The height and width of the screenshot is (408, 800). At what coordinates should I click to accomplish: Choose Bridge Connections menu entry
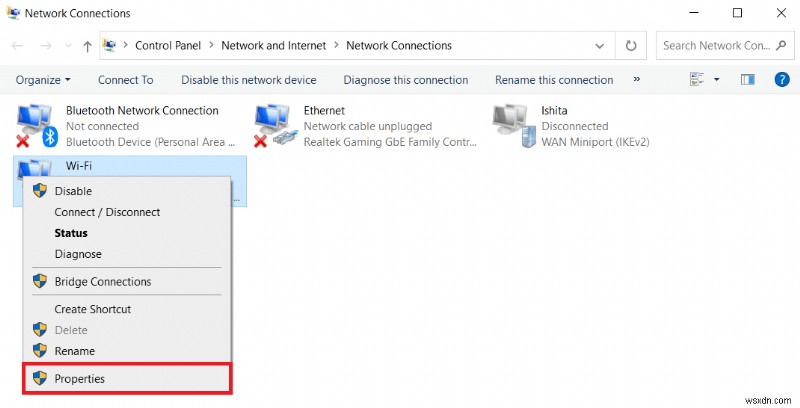[127, 282]
